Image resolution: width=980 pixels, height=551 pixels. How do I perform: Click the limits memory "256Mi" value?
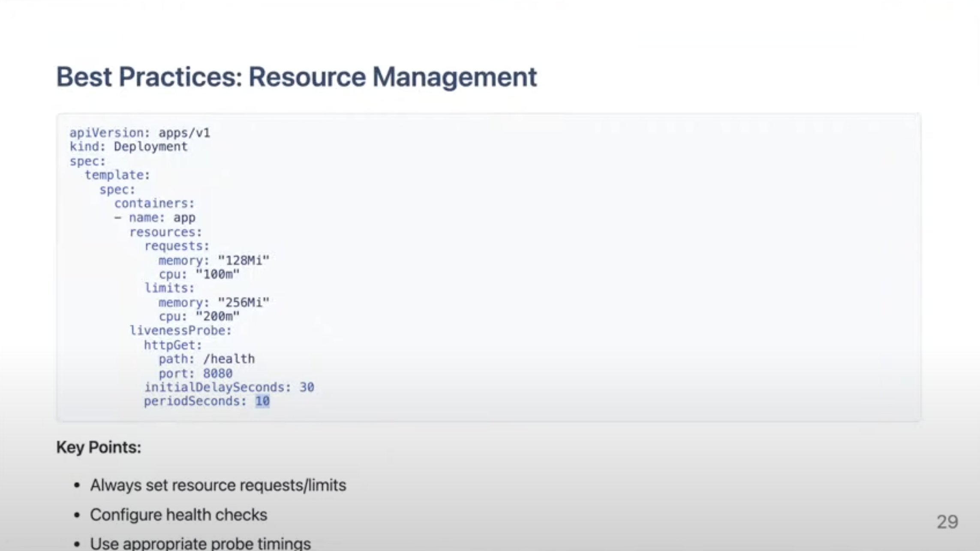pyautogui.click(x=243, y=302)
